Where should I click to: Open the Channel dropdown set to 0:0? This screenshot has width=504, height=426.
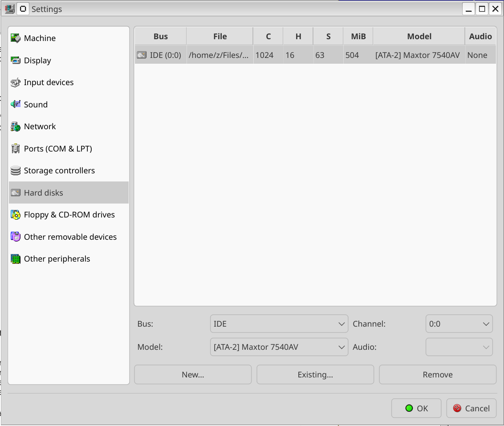[x=459, y=324]
